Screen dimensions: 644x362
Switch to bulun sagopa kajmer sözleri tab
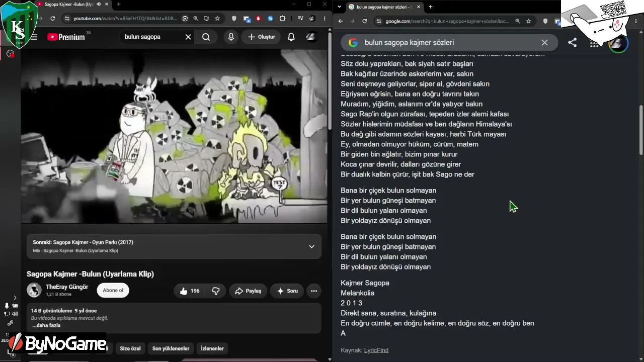384,7
